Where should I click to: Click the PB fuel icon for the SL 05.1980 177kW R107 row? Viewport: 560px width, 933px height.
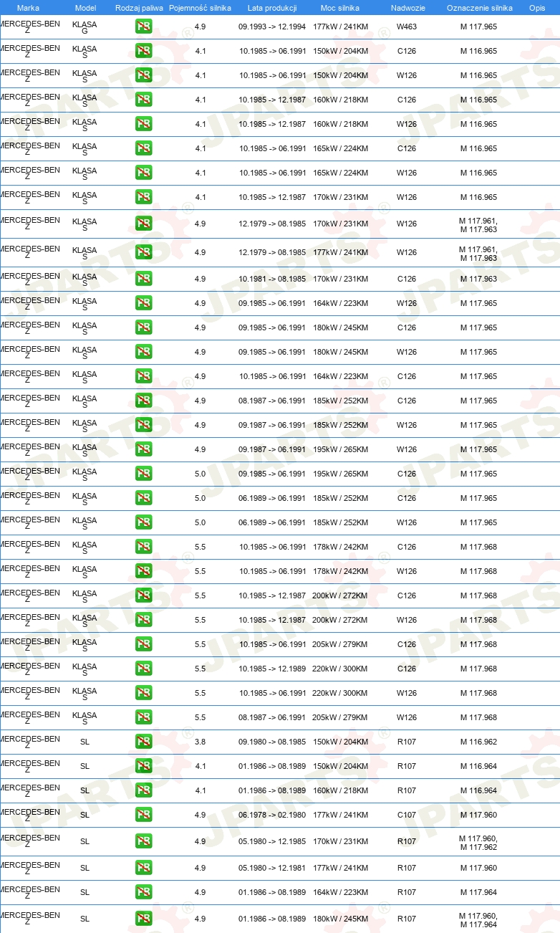143,869
